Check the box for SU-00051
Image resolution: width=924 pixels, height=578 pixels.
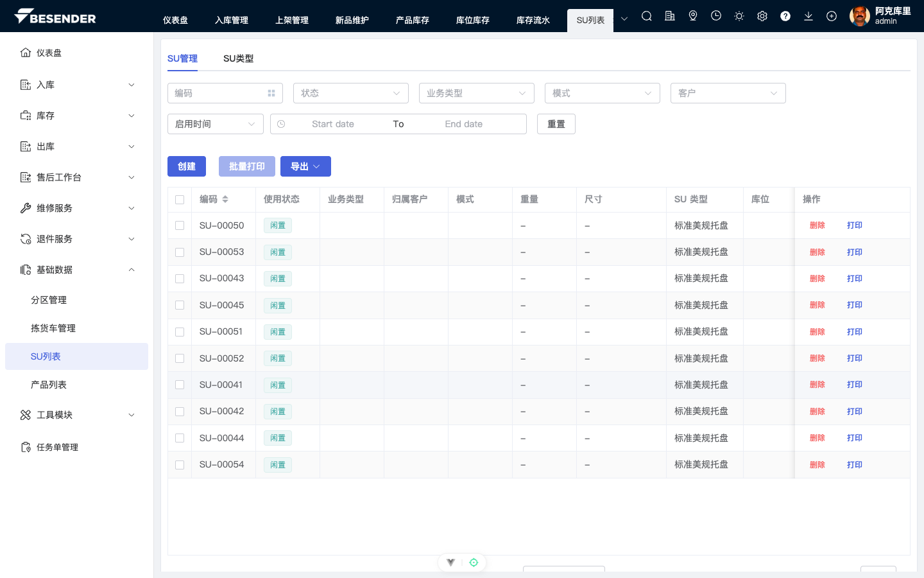pos(180,332)
